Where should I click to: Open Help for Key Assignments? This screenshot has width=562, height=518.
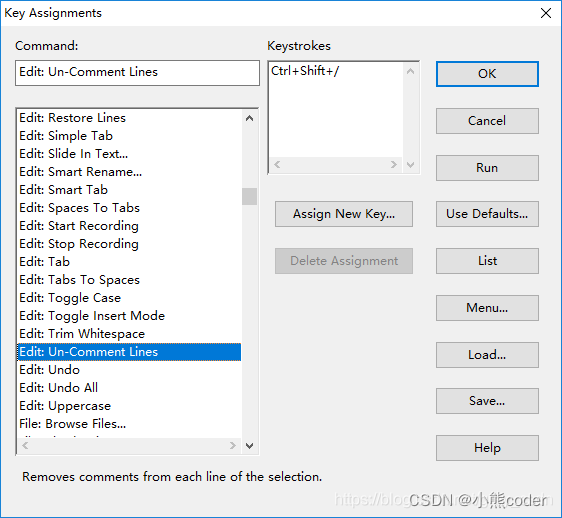tap(487, 448)
